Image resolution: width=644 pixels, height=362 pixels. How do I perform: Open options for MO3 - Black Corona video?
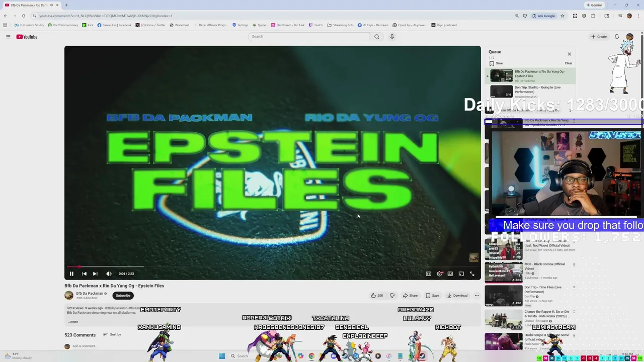[x=574, y=264]
